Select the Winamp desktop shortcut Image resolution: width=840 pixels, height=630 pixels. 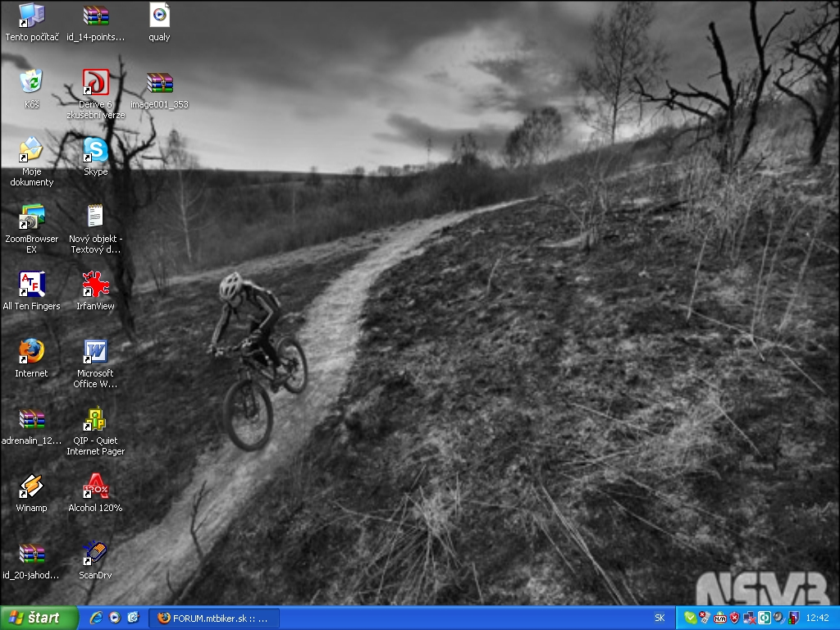31,486
